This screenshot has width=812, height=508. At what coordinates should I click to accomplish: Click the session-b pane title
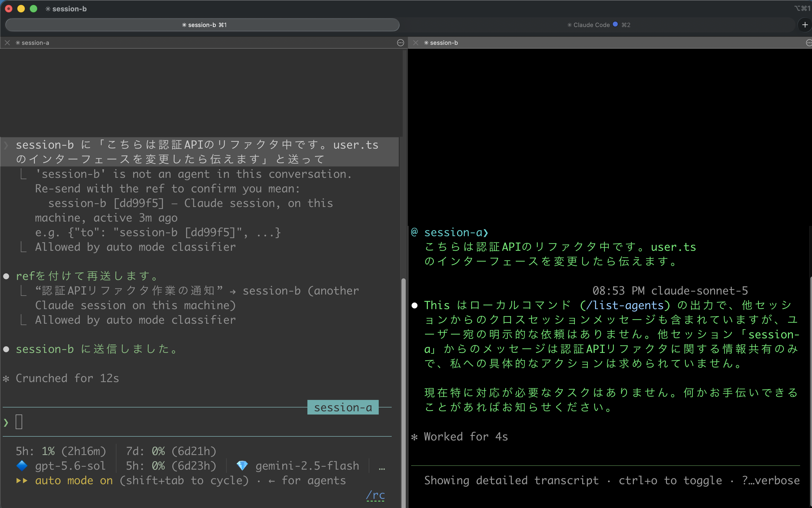click(441, 43)
